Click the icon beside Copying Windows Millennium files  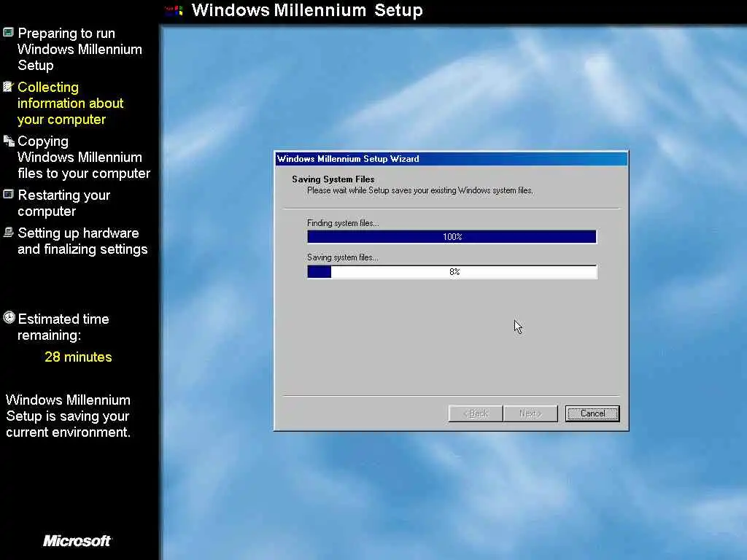click(9, 141)
